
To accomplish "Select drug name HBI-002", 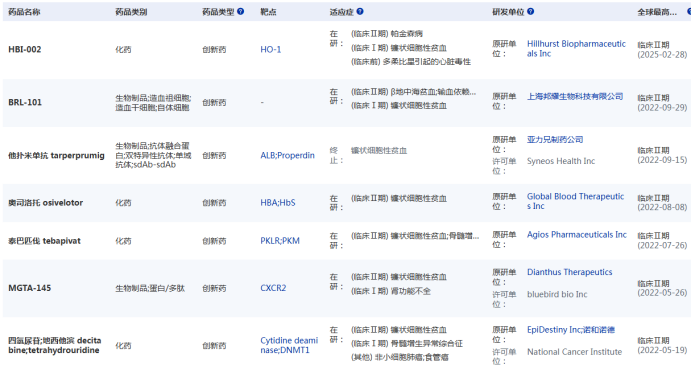I will 25,49.
